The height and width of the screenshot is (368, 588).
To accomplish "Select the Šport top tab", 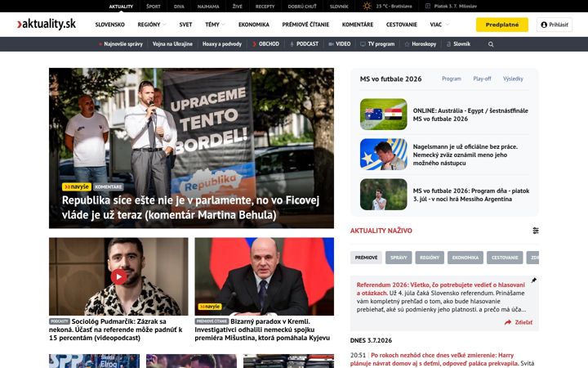I will pyautogui.click(x=153, y=7).
